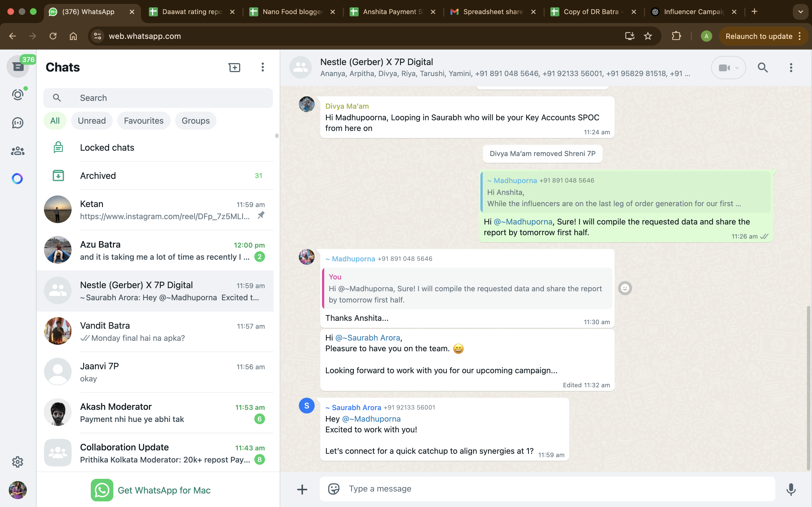
Task: Select the Groups chat filter
Action: (196, 121)
